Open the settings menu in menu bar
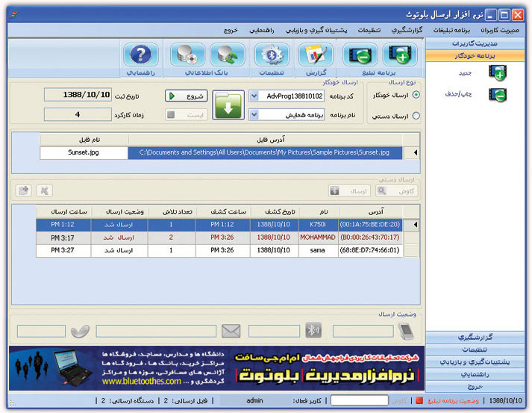Image resolution: width=532 pixels, height=413 pixels. click(x=369, y=30)
